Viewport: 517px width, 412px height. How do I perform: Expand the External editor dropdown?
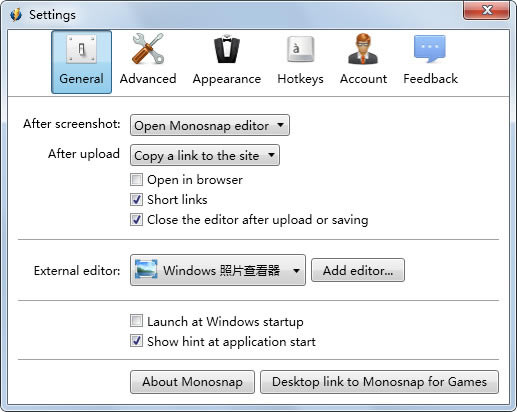pos(218,270)
